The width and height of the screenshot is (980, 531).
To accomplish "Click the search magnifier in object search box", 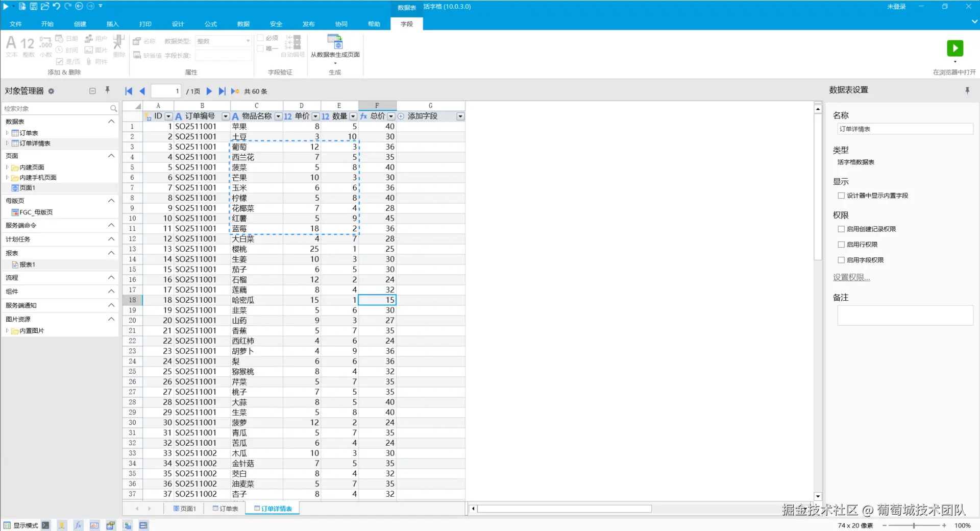I will click(113, 108).
